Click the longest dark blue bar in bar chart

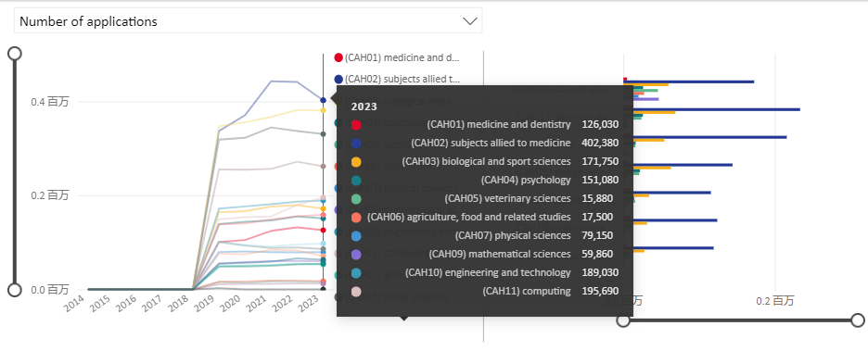711,109
